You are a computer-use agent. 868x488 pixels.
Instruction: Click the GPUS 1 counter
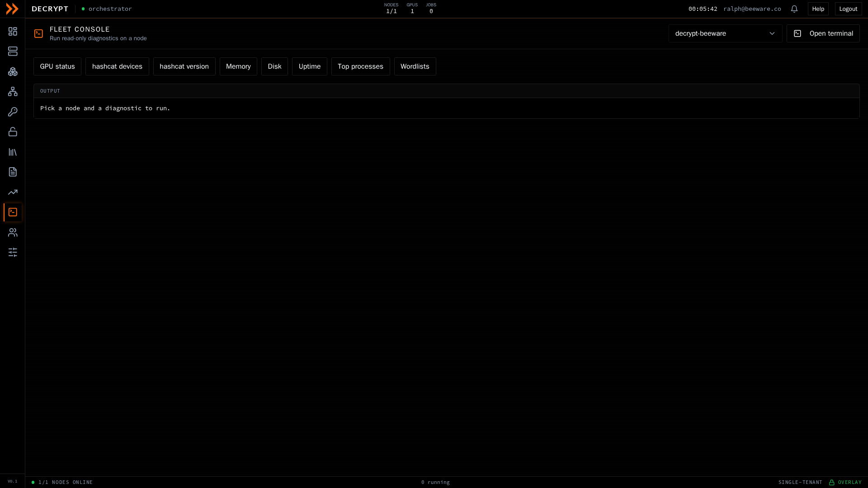(412, 8)
